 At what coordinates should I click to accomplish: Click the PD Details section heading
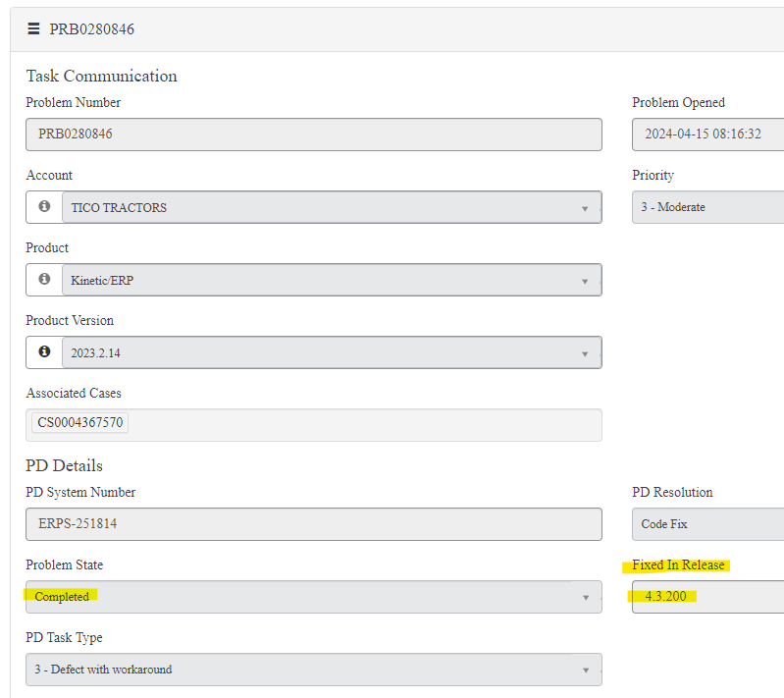point(64,465)
